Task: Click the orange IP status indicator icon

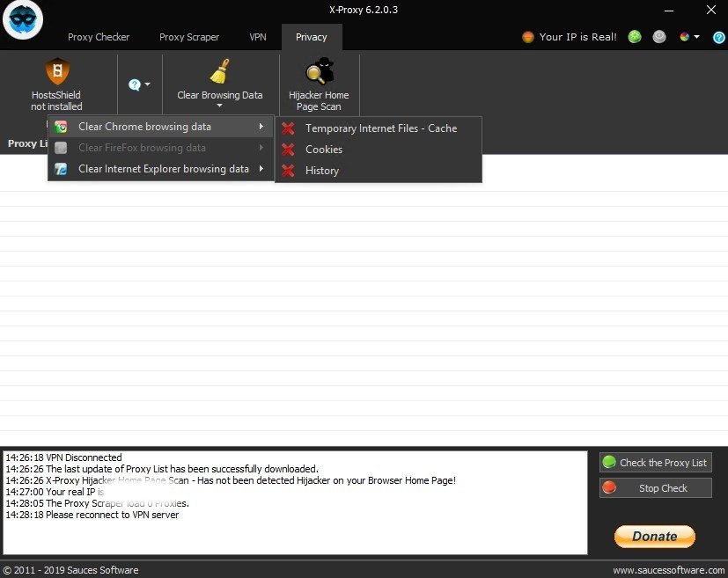Action: point(528,37)
